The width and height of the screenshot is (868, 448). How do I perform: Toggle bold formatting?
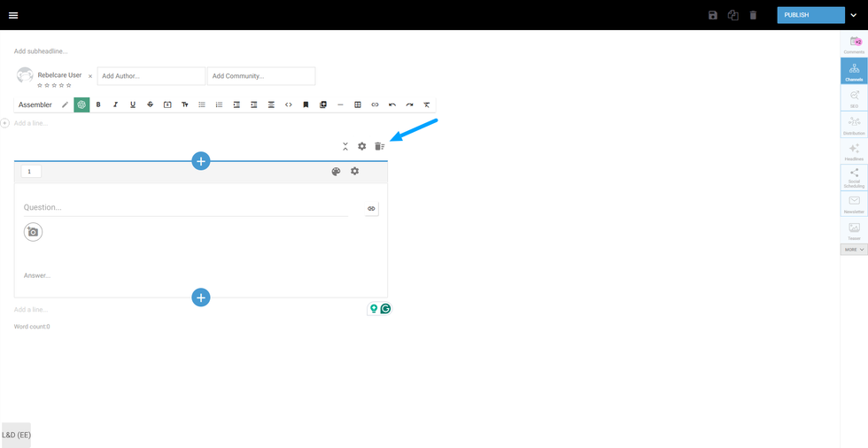98,104
